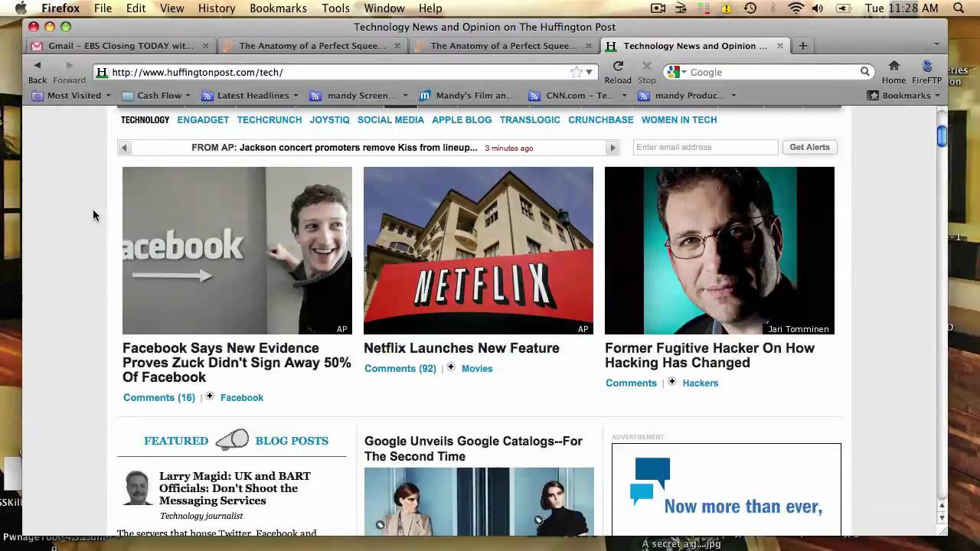980x551 pixels.
Task: Open the History menu
Action: 217,8
